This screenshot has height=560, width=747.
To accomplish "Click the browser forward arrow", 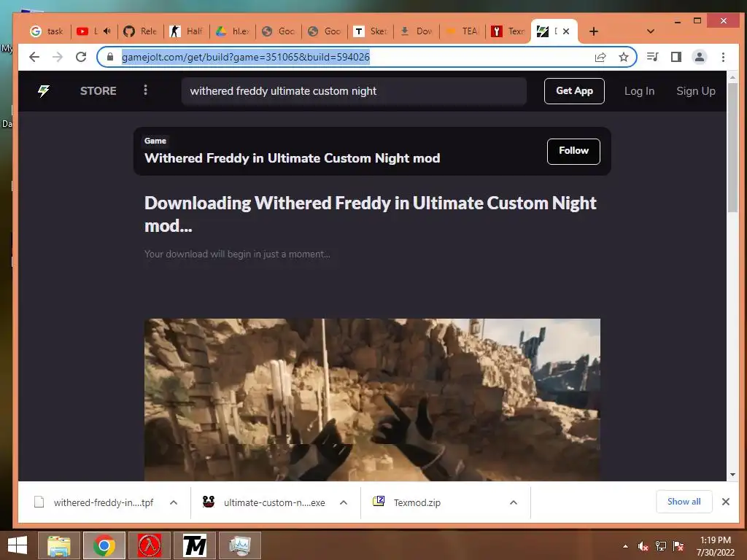I will 58,57.
